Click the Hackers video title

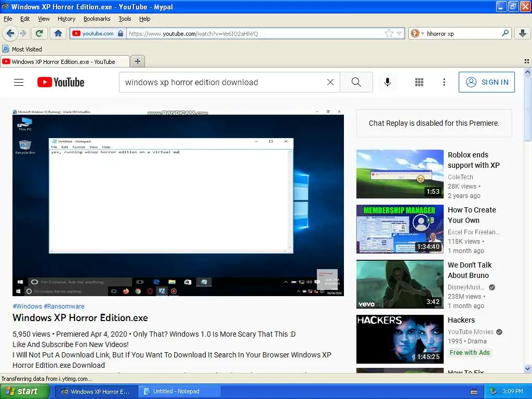[x=461, y=320]
